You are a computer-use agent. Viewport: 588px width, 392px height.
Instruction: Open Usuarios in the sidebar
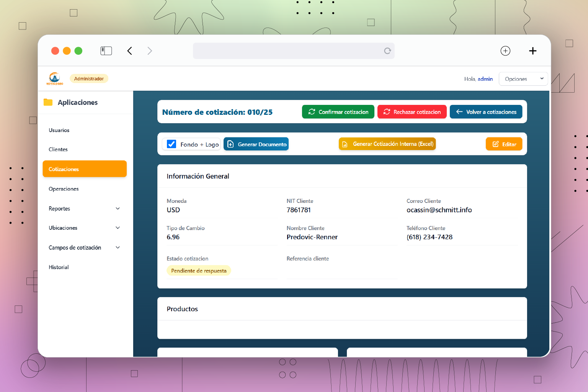coord(59,130)
